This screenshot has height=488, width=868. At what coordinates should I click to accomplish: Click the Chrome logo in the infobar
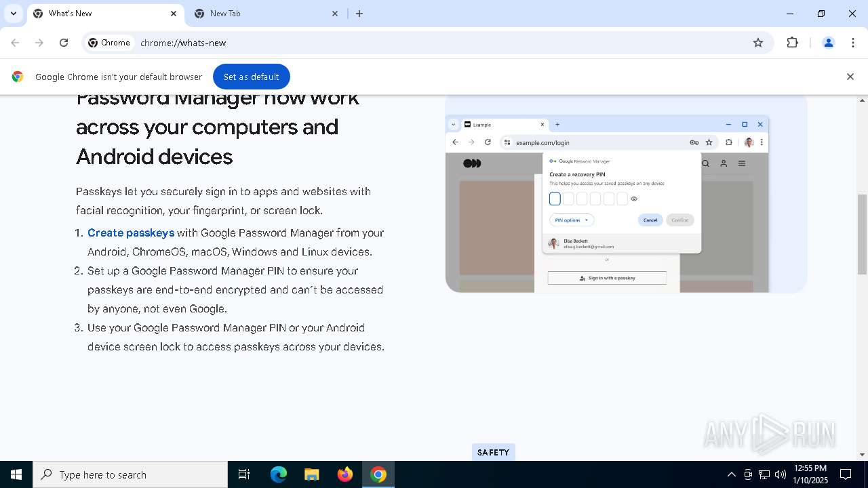(18, 77)
